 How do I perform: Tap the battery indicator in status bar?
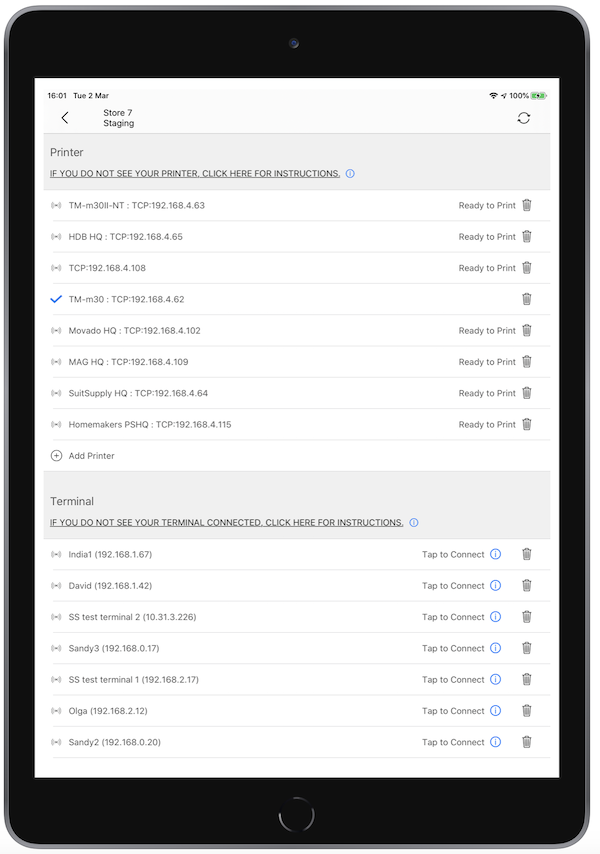click(x=538, y=96)
